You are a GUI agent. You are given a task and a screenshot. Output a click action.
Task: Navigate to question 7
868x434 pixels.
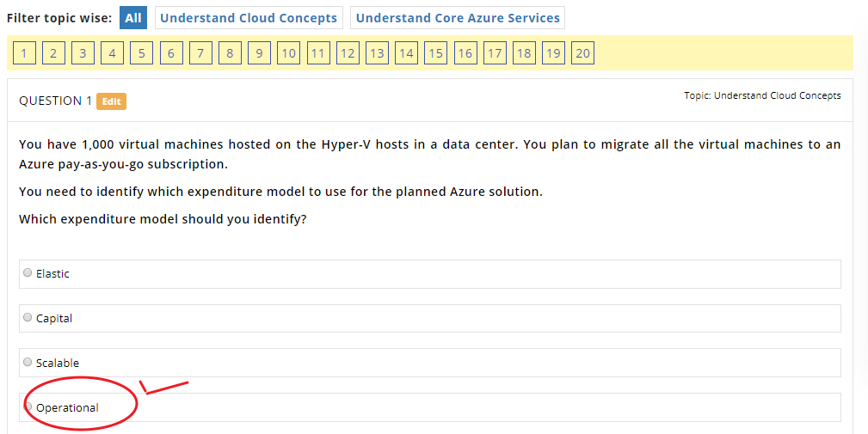click(200, 53)
